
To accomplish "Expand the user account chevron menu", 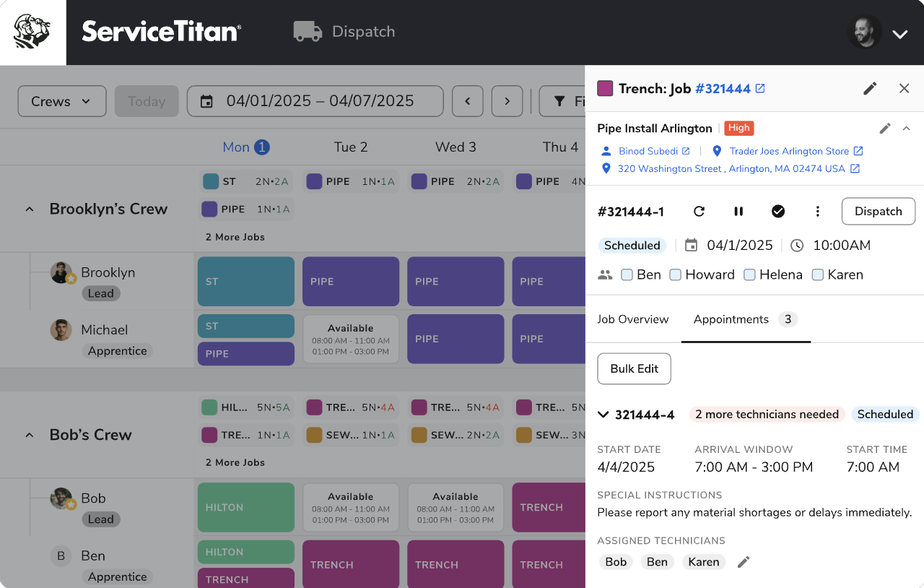I will (900, 34).
